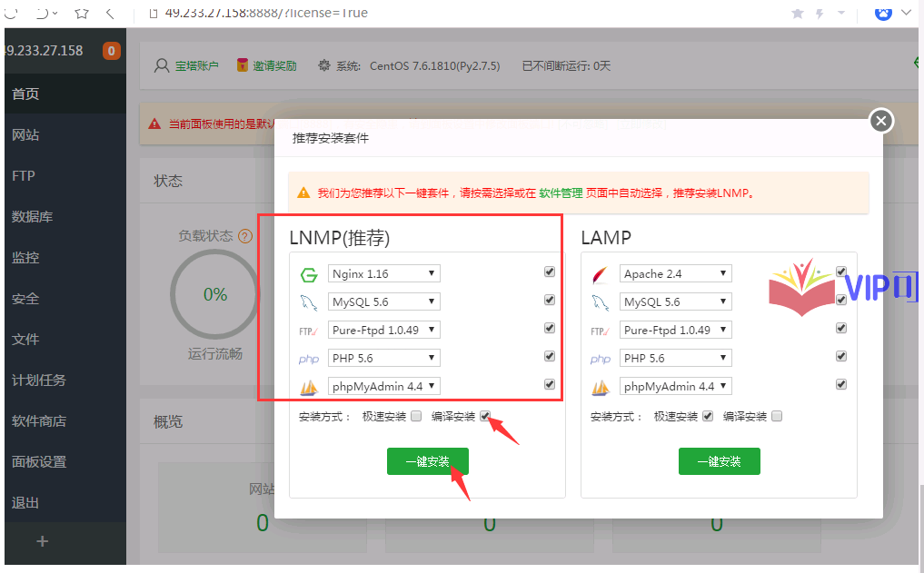Click the Apache feather icon in LAMP

coord(600,274)
